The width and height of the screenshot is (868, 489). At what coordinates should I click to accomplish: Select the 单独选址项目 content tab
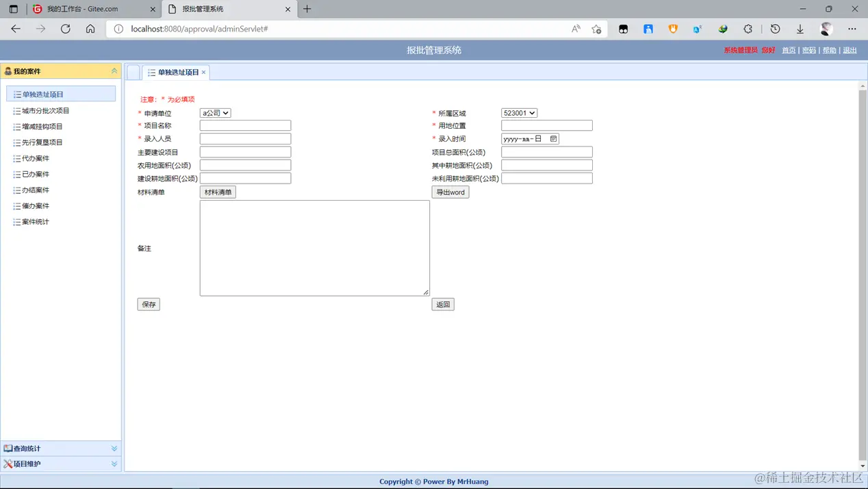click(175, 72)
